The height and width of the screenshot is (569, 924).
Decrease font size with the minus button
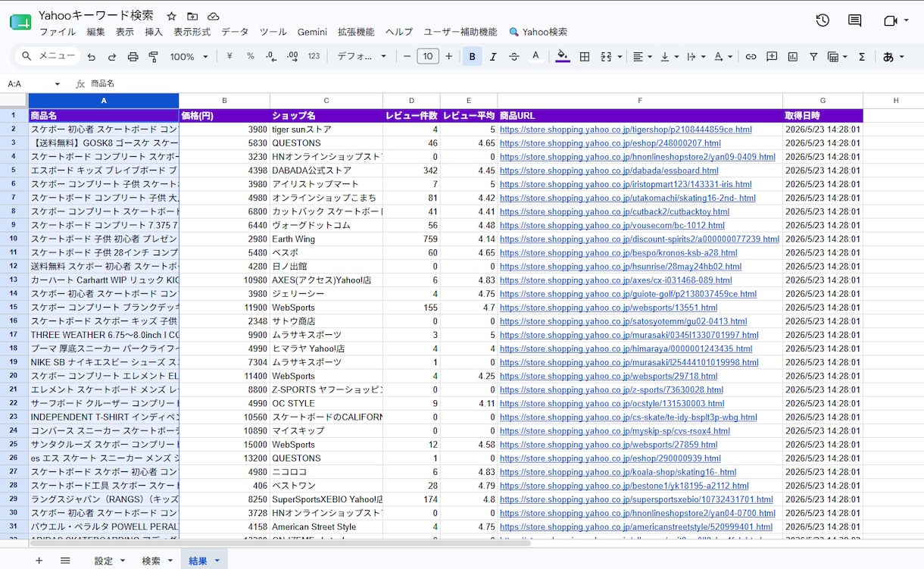[407, 56]
